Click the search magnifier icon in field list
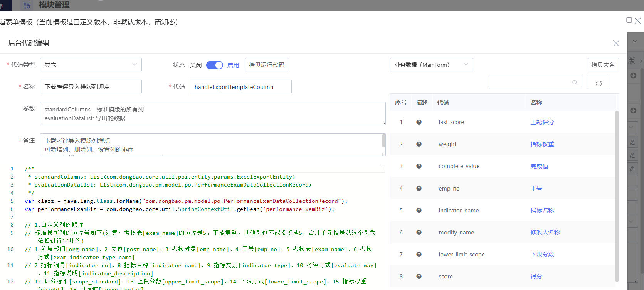This screenshot has width=644, height=290. point(575,83)
